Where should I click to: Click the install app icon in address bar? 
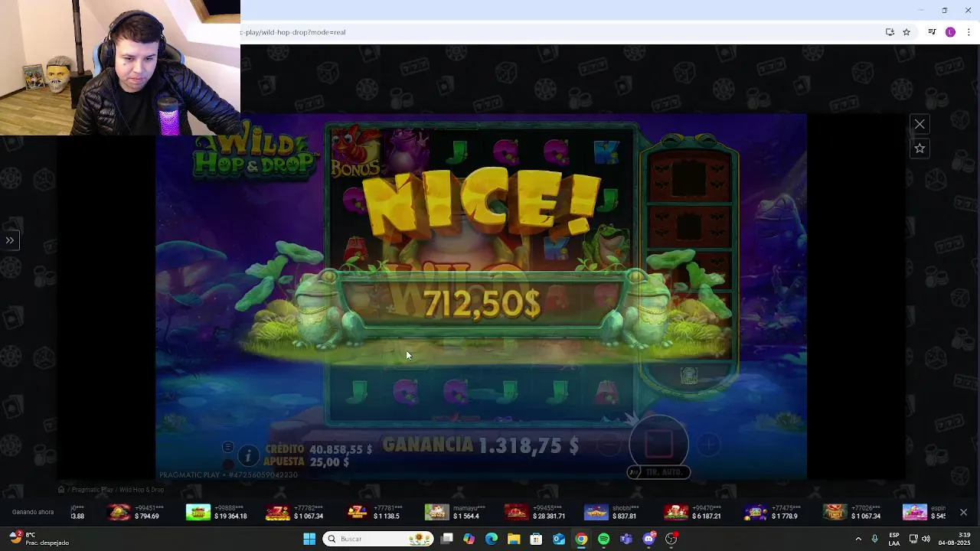(890, 32)
